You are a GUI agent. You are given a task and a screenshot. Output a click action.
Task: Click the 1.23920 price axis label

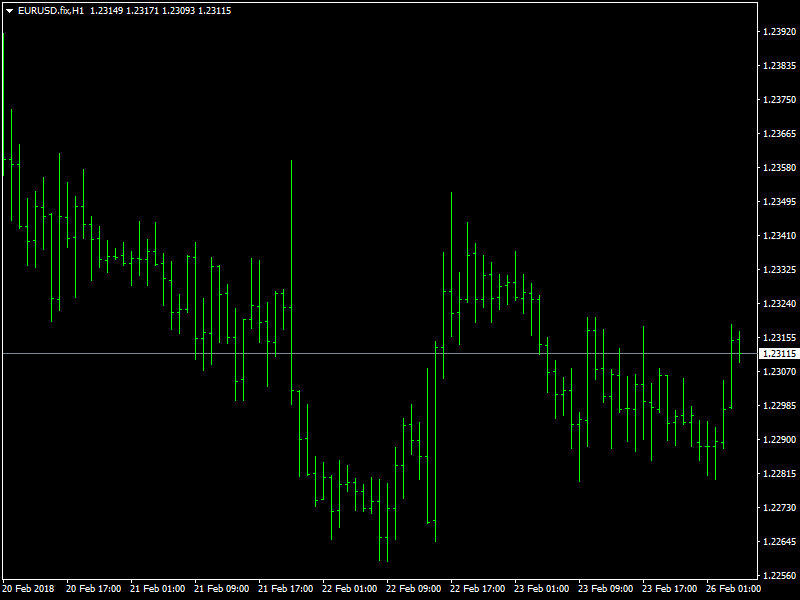click(779, 32)
